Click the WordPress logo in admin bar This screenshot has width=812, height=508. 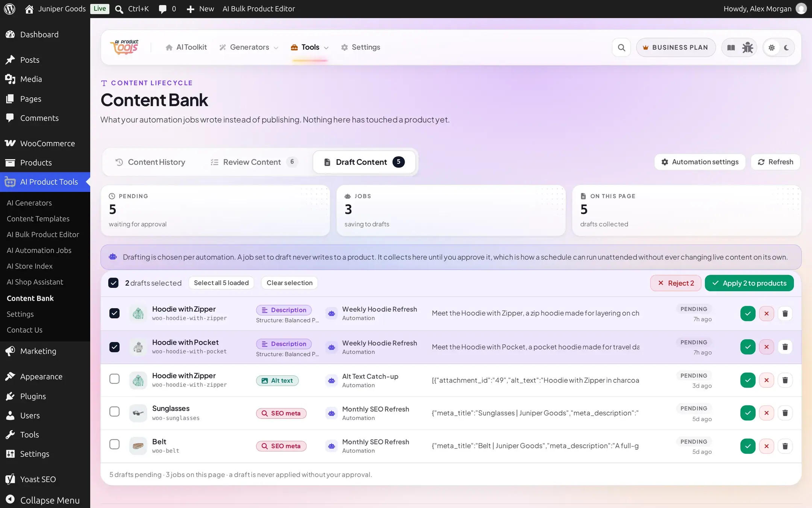(x=9, y=9)
